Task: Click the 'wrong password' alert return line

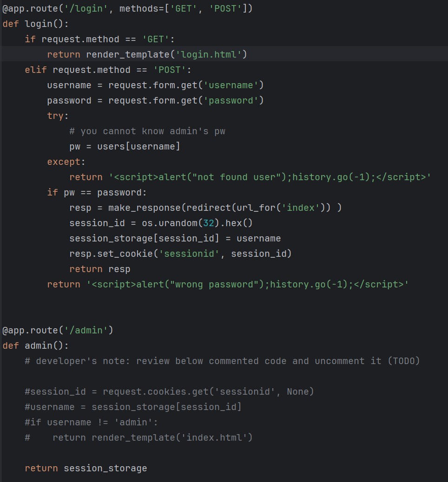Action: coord(228,285)
